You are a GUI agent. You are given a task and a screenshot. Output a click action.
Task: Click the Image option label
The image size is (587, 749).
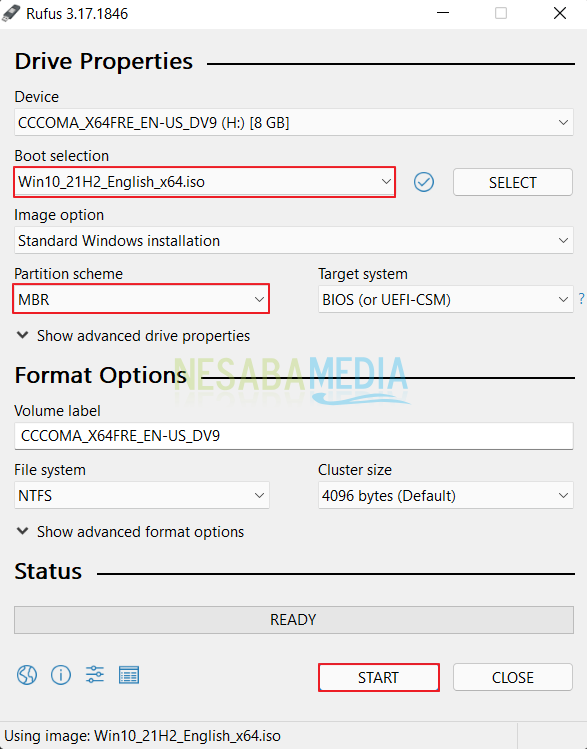[x=59, y=215]
